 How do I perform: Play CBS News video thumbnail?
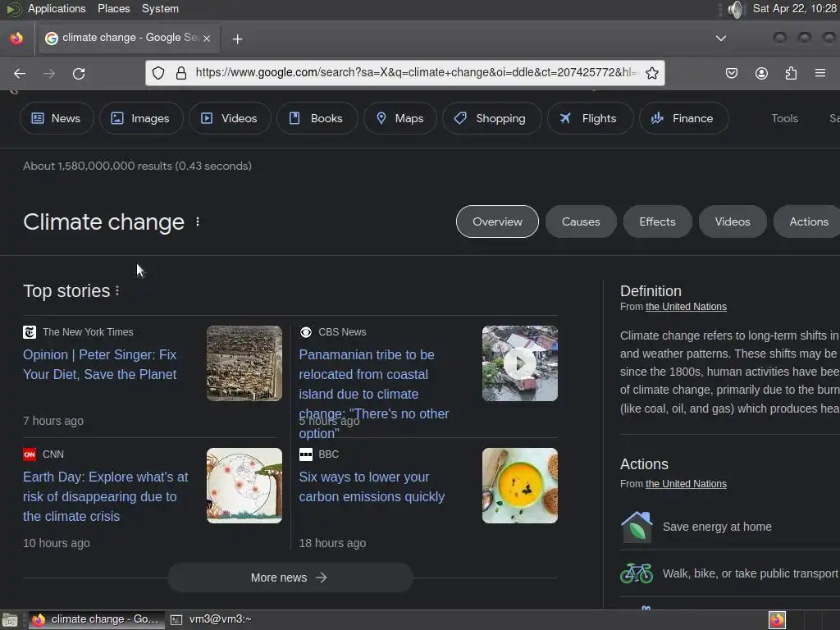(519, 363)
